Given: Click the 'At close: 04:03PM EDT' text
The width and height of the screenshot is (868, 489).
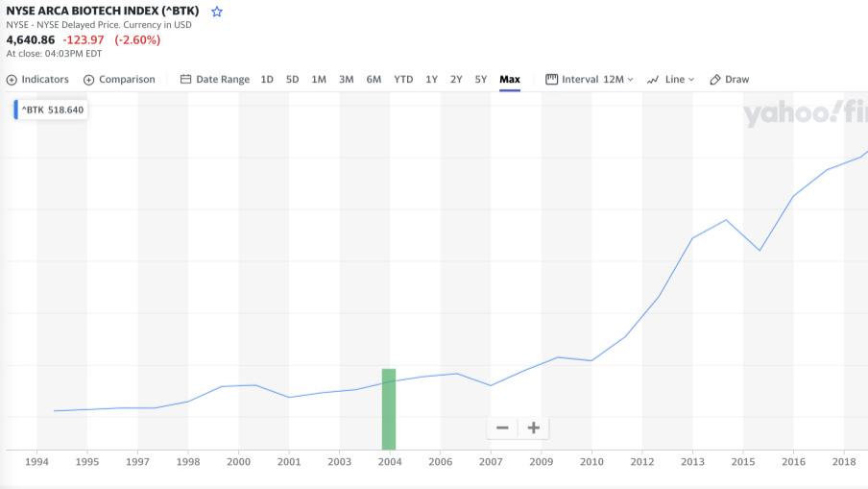Looking at the screenshot, I should (54, 54).
